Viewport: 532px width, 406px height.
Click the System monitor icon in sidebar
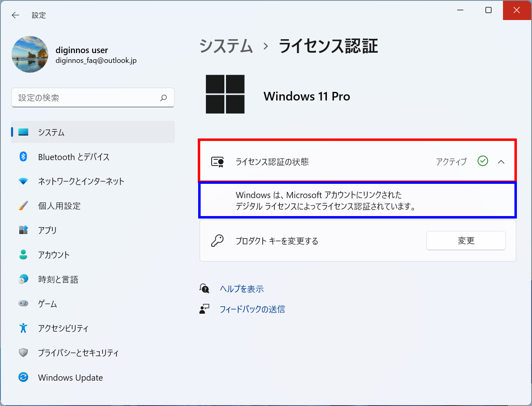[x=23, y=132]
